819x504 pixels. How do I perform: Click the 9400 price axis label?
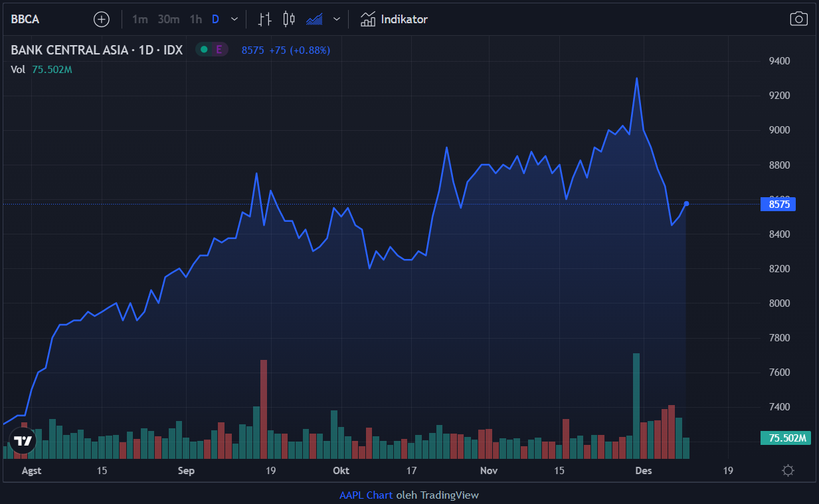[x=779, y=61]
